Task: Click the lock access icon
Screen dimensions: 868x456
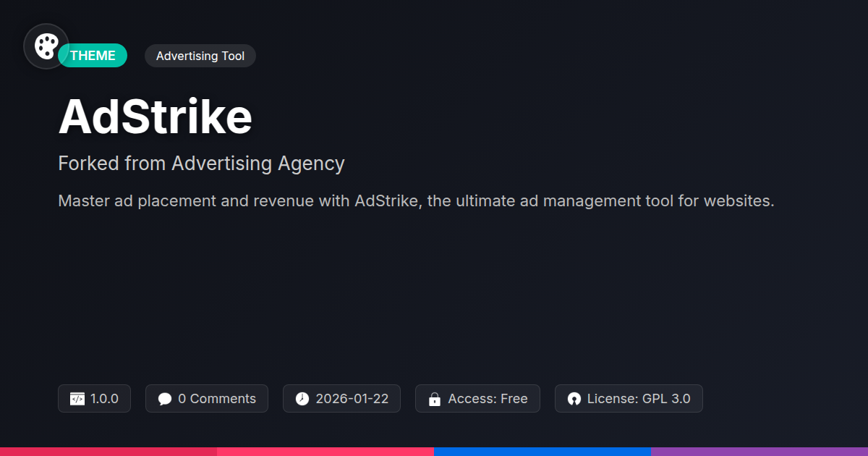Action: (x=435, y=399)
